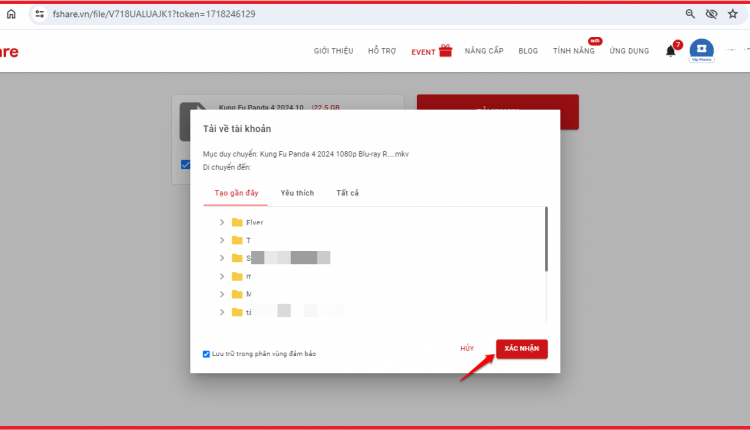
Task: Select the folder icon labeled m
Action: 237,276
